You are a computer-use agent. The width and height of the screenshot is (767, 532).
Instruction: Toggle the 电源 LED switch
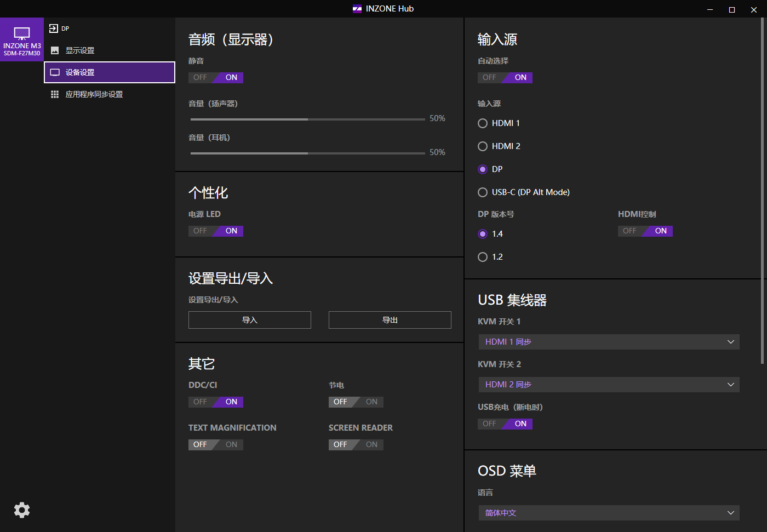(x=216, y=231)
